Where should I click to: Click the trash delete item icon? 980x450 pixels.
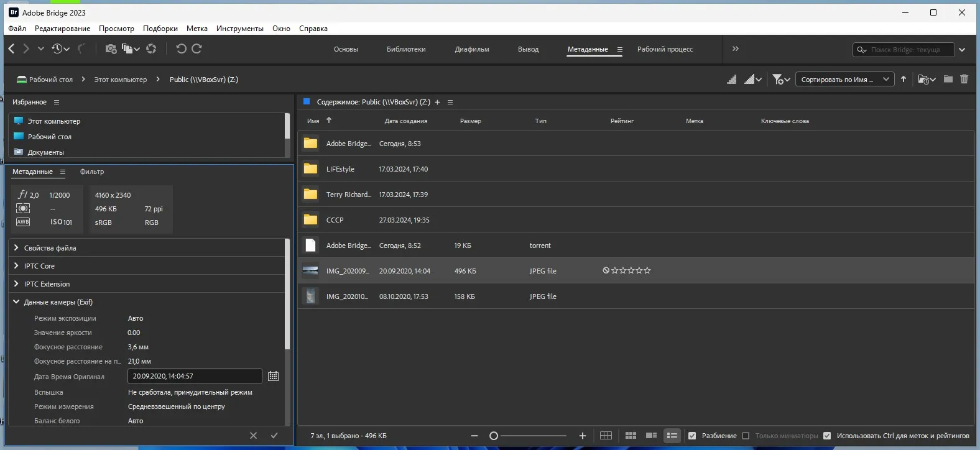point(964,79)
